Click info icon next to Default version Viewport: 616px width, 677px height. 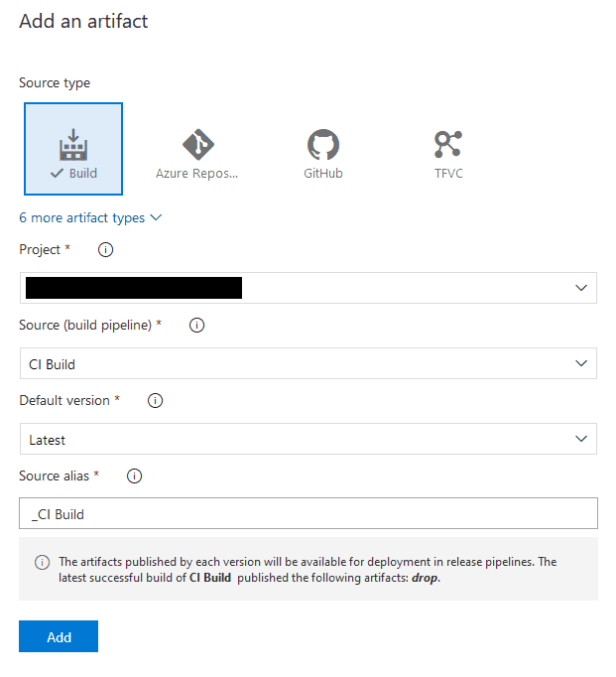click(155, 401)
